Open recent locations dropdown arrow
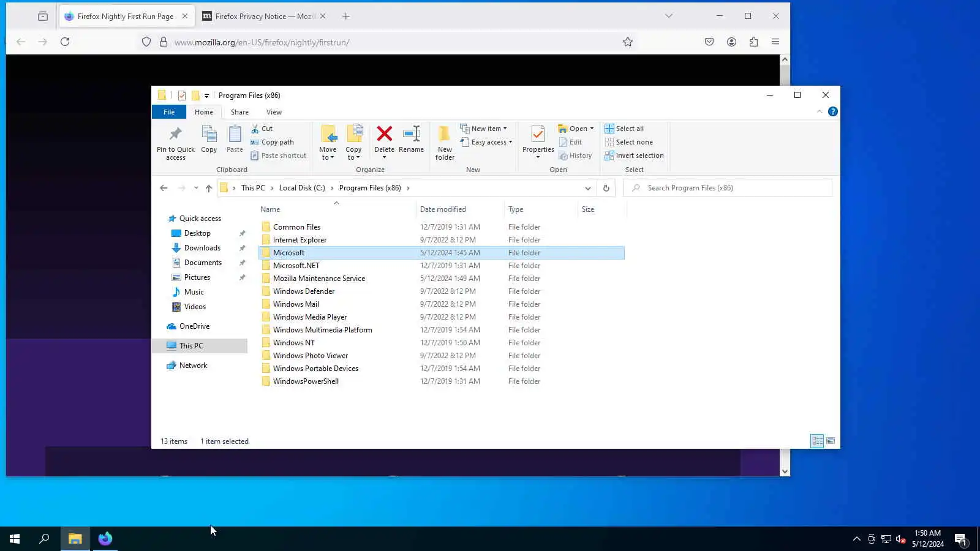 point(196,188)
